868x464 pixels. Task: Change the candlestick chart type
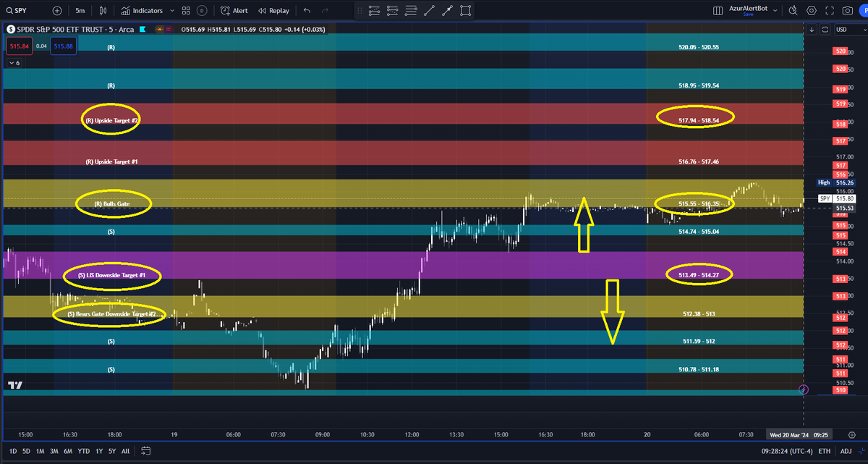(103, 11)
